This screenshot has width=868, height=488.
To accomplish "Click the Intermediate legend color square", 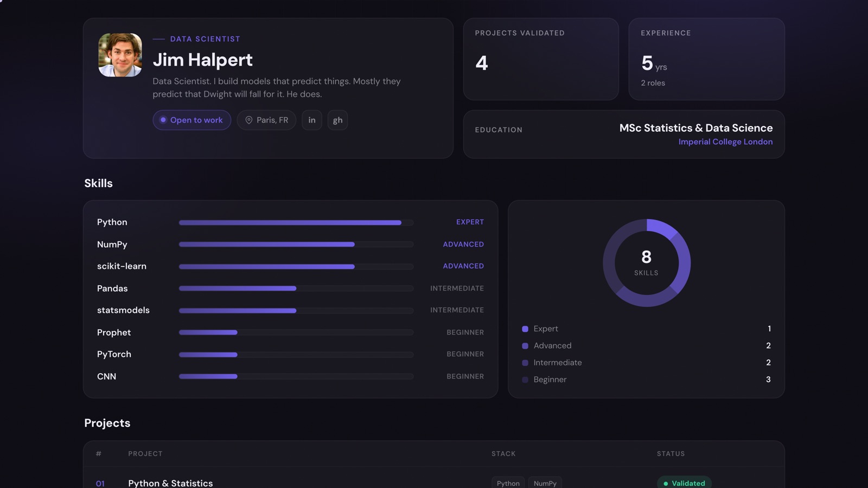I will (x=525, y=362).
